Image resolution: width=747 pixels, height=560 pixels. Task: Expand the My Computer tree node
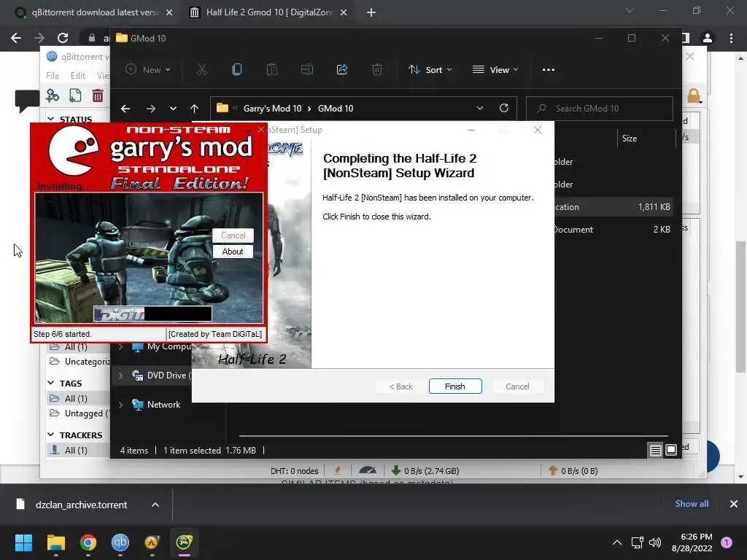(x=120, y=346)
